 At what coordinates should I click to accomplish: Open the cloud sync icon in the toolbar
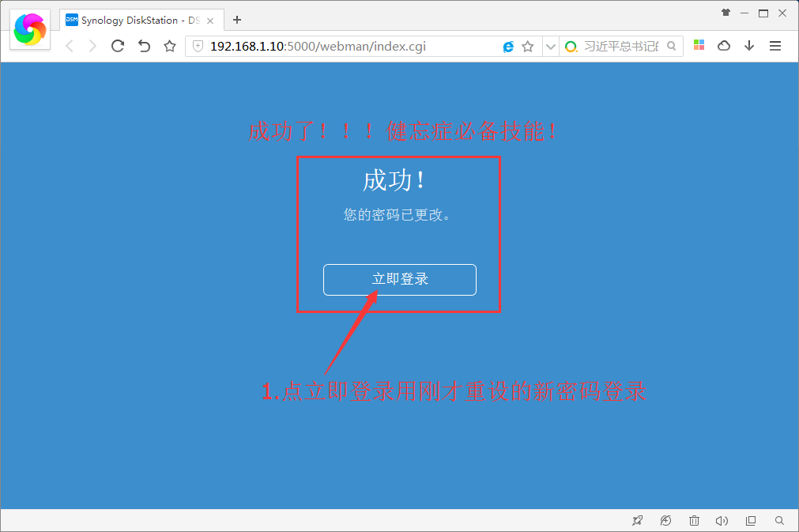(723, 46)
